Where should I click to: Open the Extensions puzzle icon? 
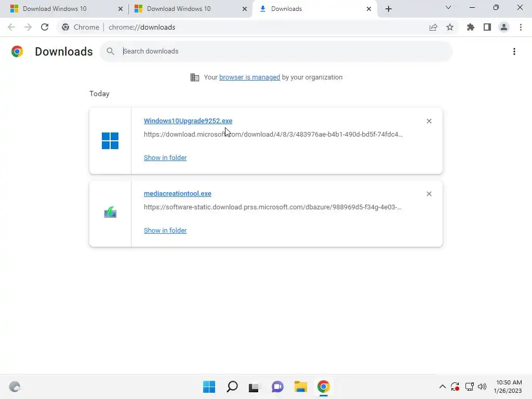[x=471, y=27]
